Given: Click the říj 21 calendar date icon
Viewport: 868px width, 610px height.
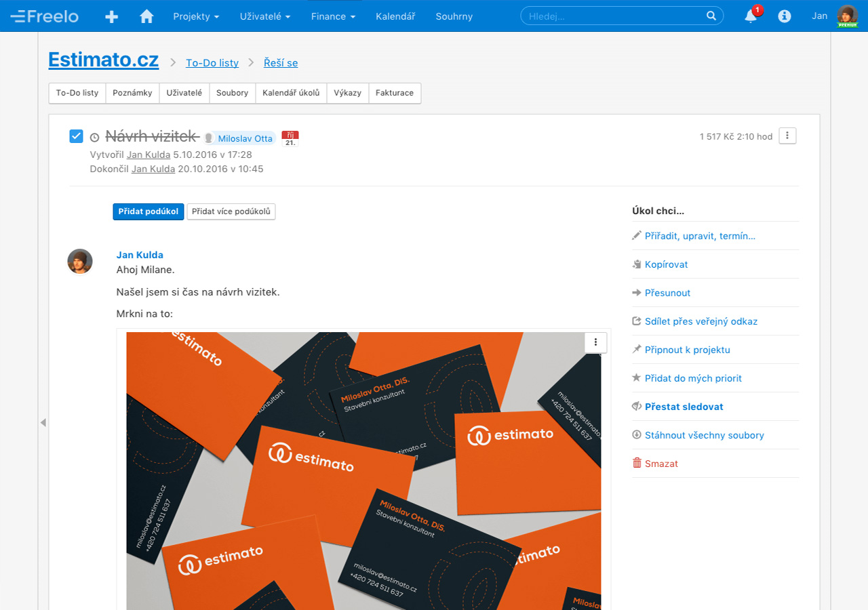Looking at the screenshot, I should click(290, 138).
